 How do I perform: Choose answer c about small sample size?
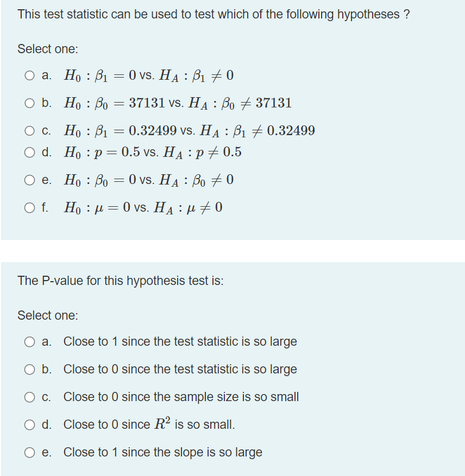point(29,397)
